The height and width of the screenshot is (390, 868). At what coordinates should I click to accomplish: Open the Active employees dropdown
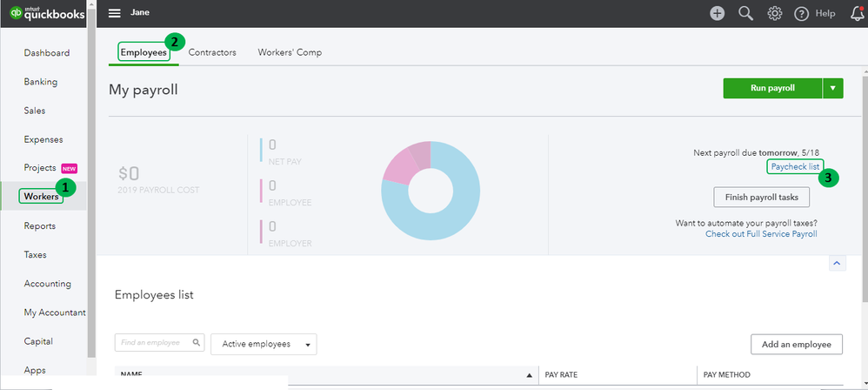click(x=264, y=344)
